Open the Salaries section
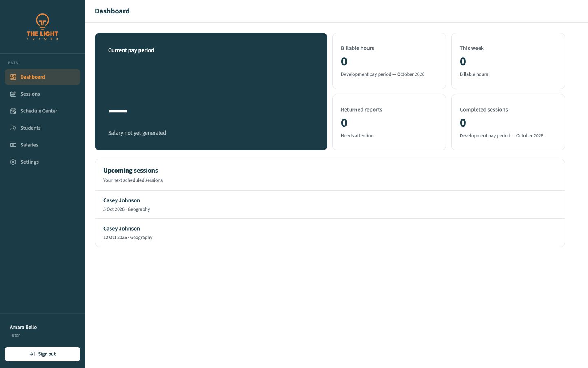588x368 pixels. click(42, 145)
